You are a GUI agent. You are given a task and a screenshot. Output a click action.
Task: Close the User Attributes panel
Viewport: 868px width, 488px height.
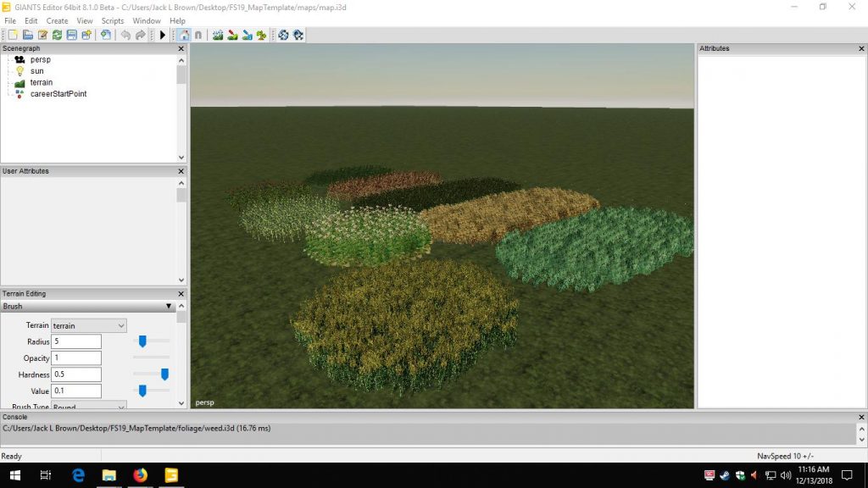(180, 170)
